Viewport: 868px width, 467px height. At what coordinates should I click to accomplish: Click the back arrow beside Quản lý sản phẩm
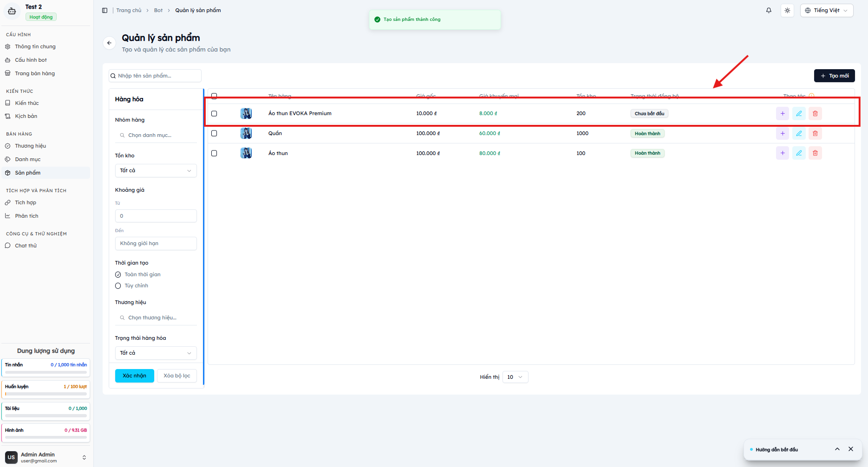pos(109,43)
